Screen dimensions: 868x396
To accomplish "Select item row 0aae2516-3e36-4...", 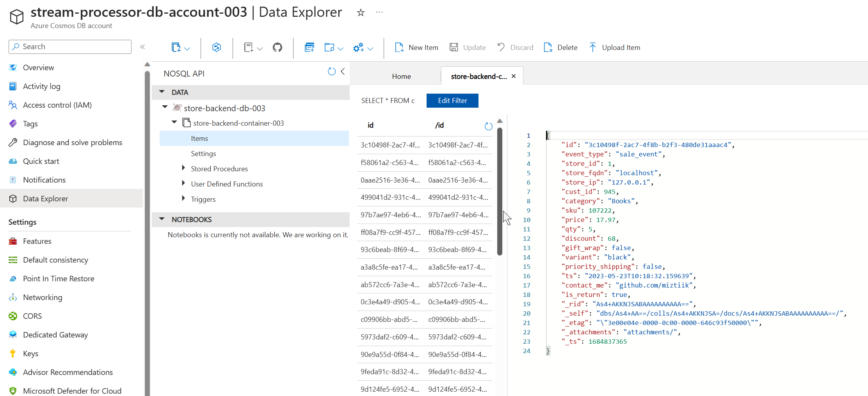I will (425, 180).
